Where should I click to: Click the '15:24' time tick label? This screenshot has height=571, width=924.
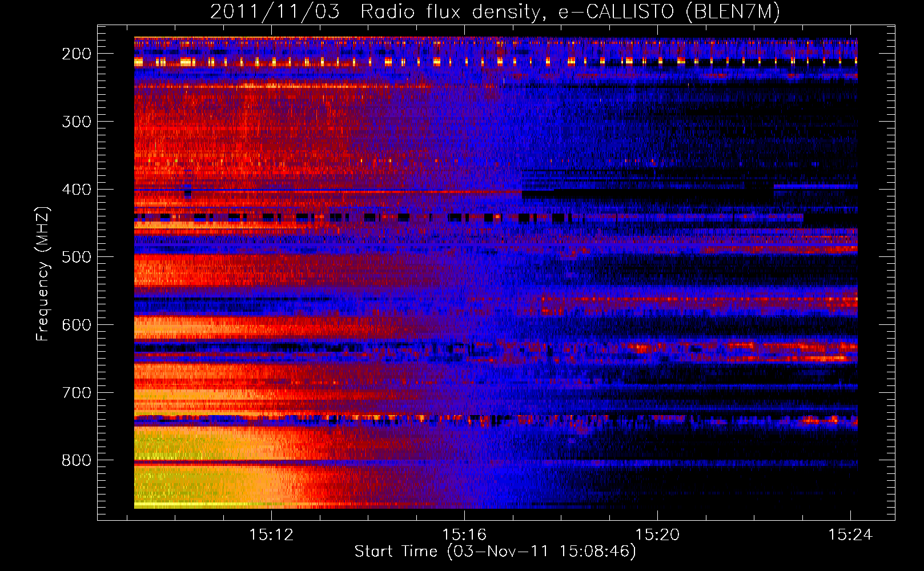point(850,534)
